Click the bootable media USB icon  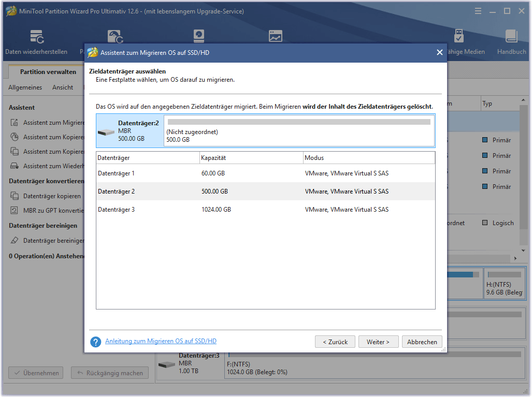click(x=459, y=36)
